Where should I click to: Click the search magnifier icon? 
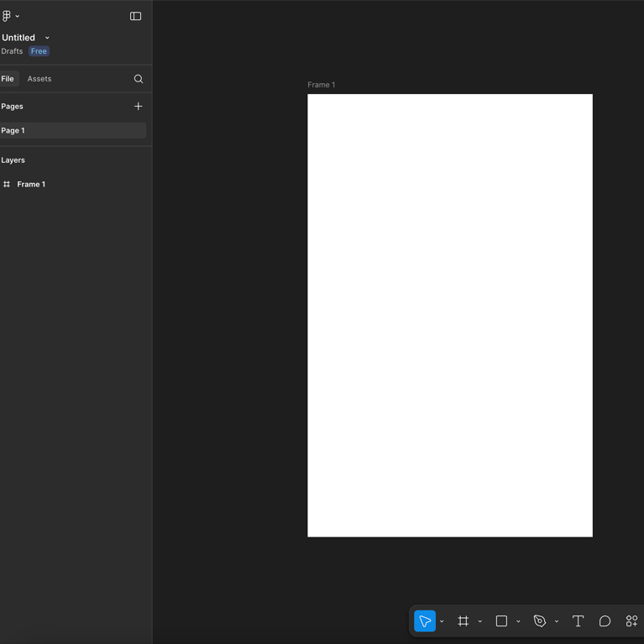(139, 79)
